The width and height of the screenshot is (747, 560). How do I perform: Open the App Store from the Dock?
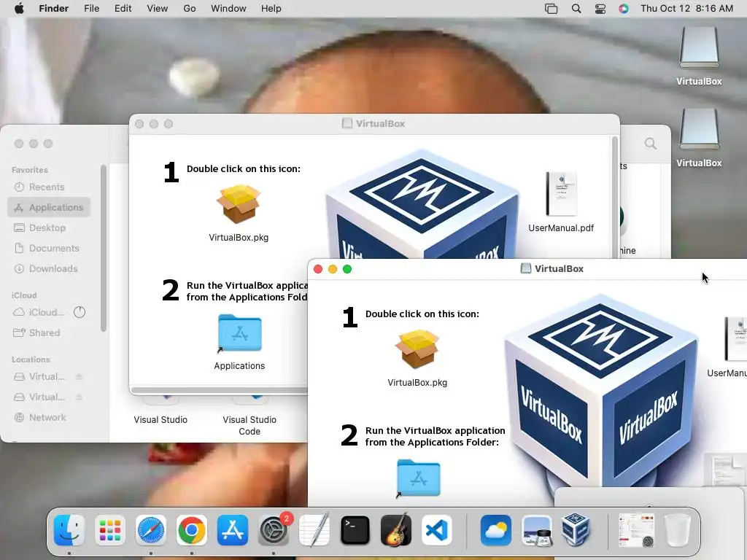pos(233,530)
